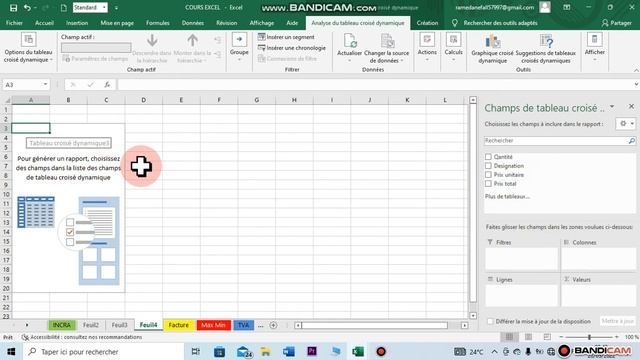The height and width of the screenshot is (360, 640).
Task: Select the Facture sheet tab
Action: tap(179, 325)
